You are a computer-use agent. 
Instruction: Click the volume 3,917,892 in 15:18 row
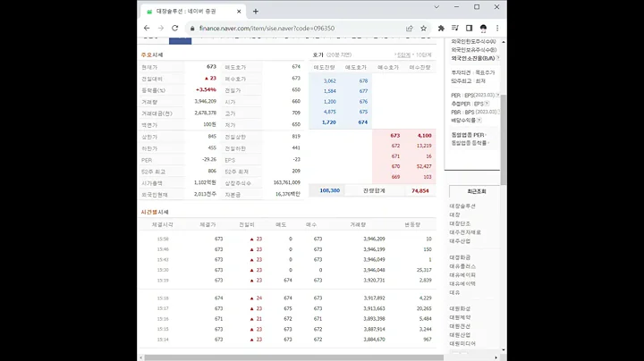click(x=374, y=298)
